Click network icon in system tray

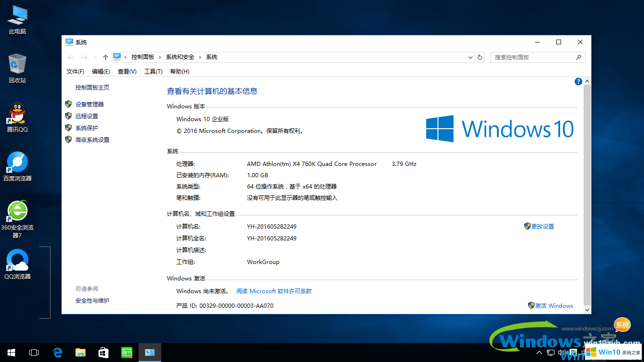pos(551,353)
